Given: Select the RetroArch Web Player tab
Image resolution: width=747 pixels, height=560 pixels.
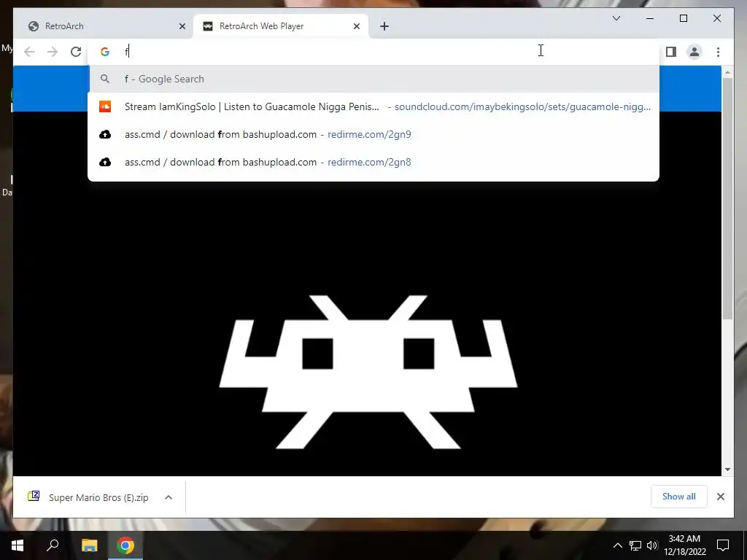Looking at the screenshot, I should click(x=281, y=26).
